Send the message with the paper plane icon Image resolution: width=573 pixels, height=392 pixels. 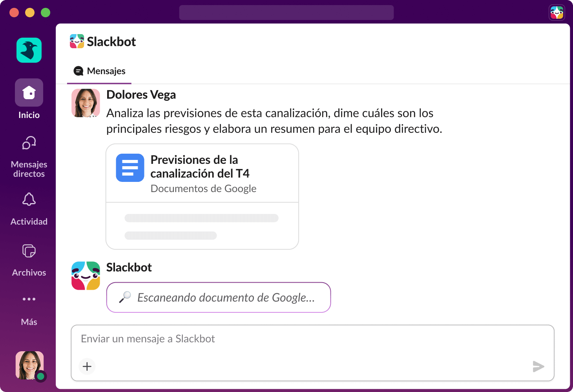pyautogui.click(x=538, y=367)
